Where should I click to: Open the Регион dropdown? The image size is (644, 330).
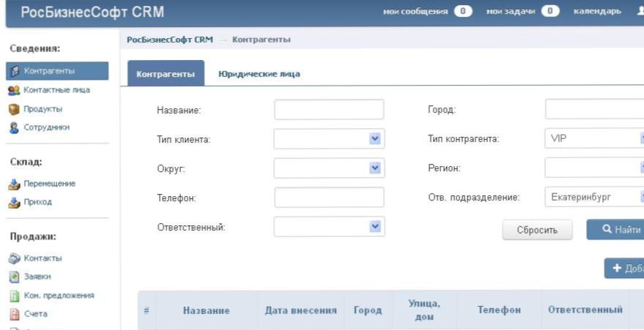click(594, 168)
